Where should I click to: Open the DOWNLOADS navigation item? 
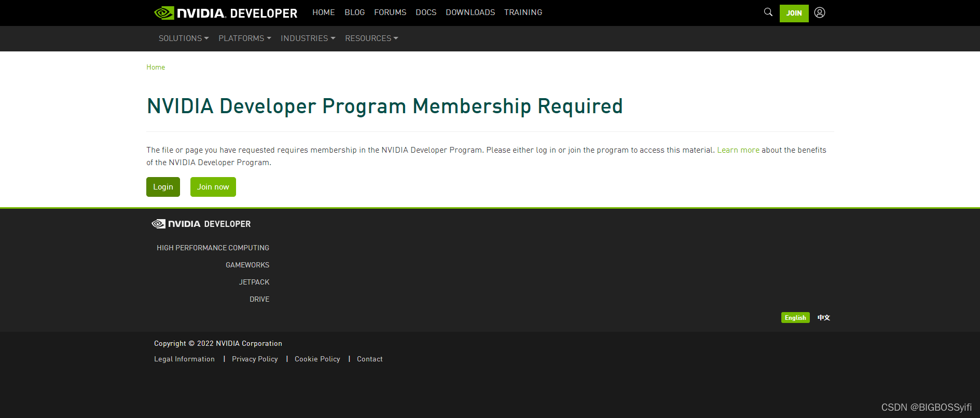[x=471, y=12]
